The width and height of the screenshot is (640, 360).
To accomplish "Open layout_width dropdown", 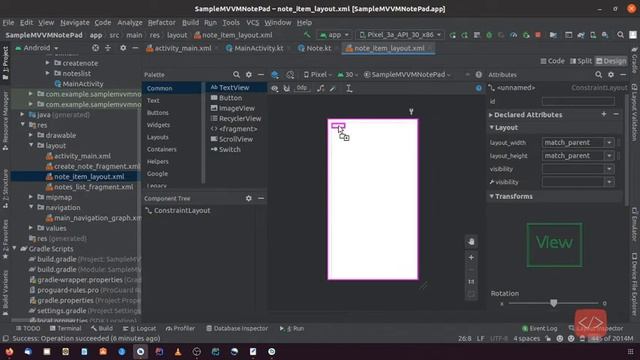I will click(x=609, y=142).
